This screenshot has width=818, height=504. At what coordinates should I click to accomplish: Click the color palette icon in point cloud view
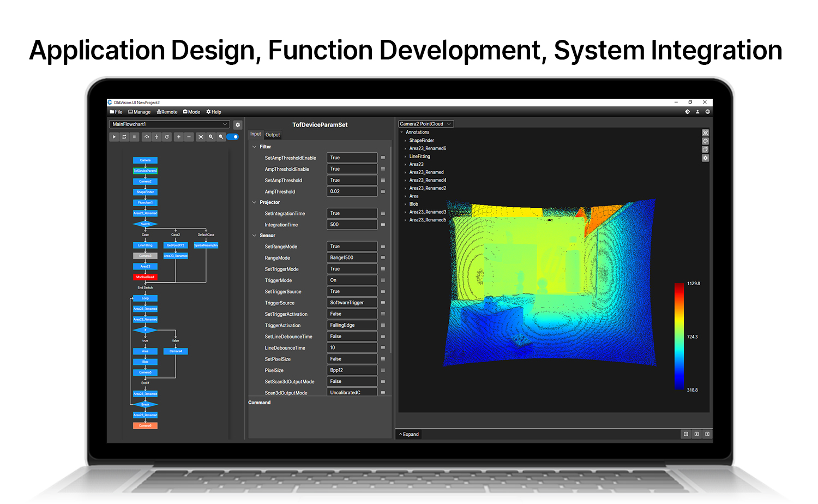tap(705, 141)
